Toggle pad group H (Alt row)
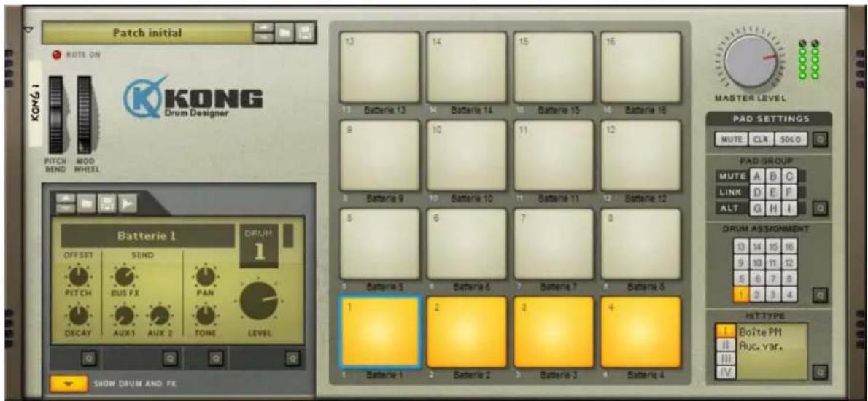This screenshot has width=868, height=401. (772, 208)
